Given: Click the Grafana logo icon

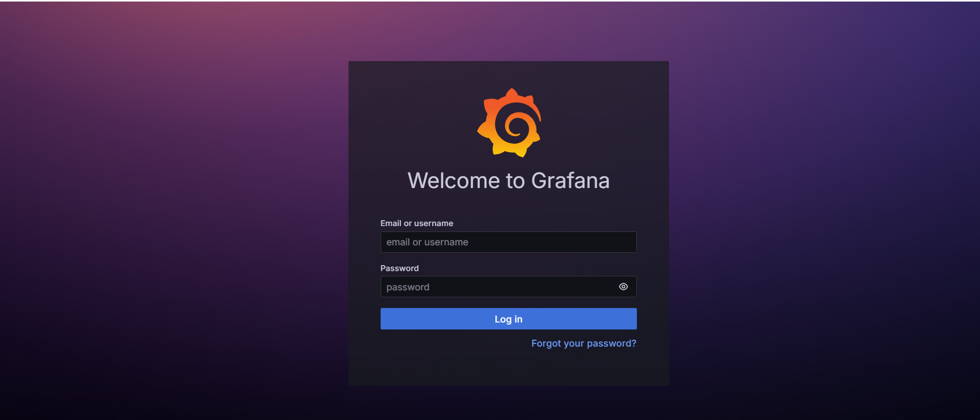Looking at the screenshot, I should (x=509, y=123).
